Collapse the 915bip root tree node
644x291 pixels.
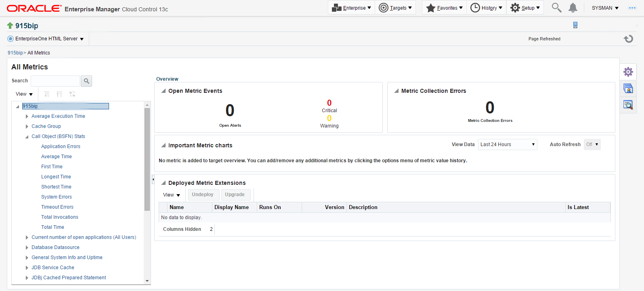pos(17,107)
